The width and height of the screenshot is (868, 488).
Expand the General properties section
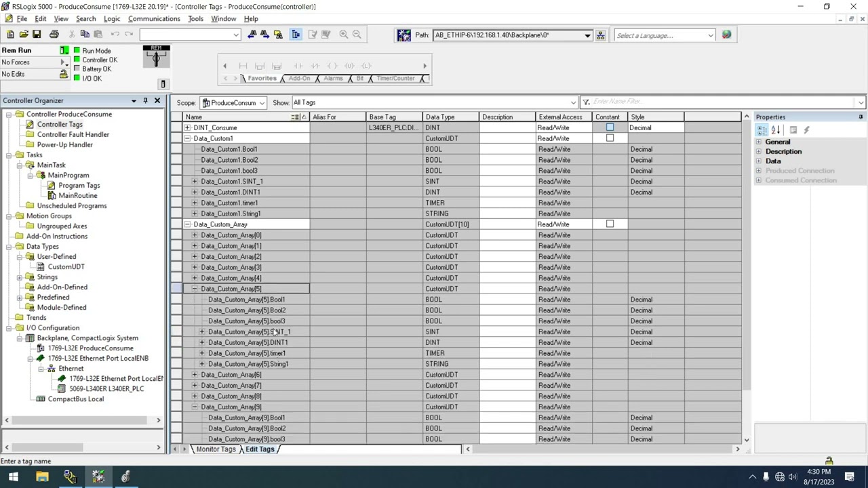pyautogui.click(x=759, y=142)
